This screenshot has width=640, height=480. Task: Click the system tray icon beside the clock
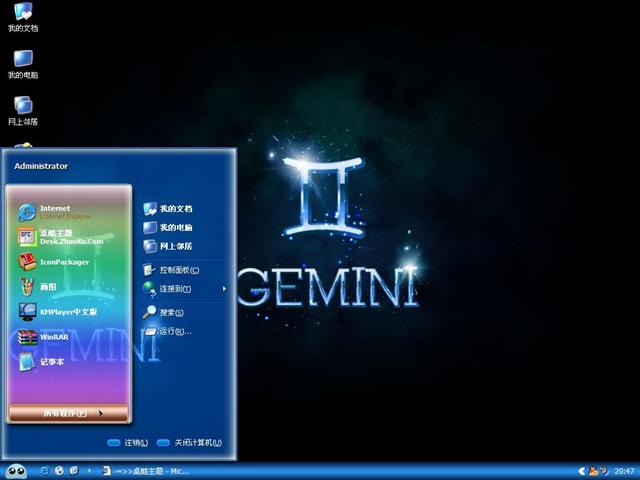604,471
